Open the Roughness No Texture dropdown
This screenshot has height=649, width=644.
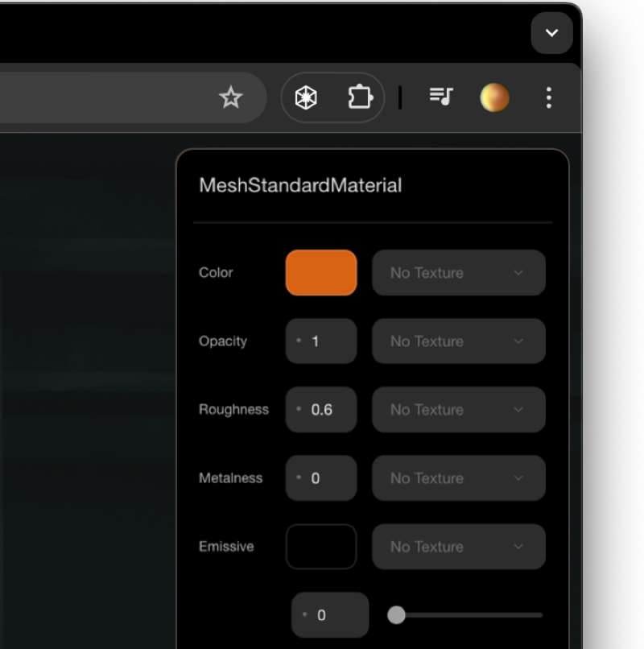click(x=459, y=410)
